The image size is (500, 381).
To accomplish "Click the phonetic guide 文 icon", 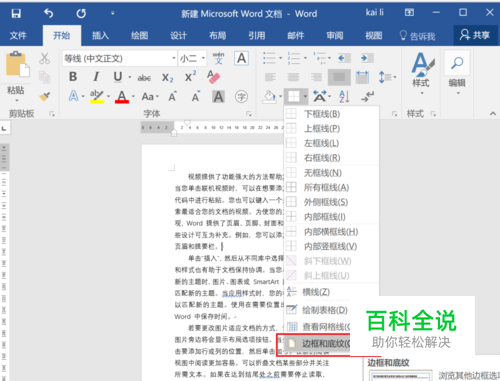I will 219,59.
